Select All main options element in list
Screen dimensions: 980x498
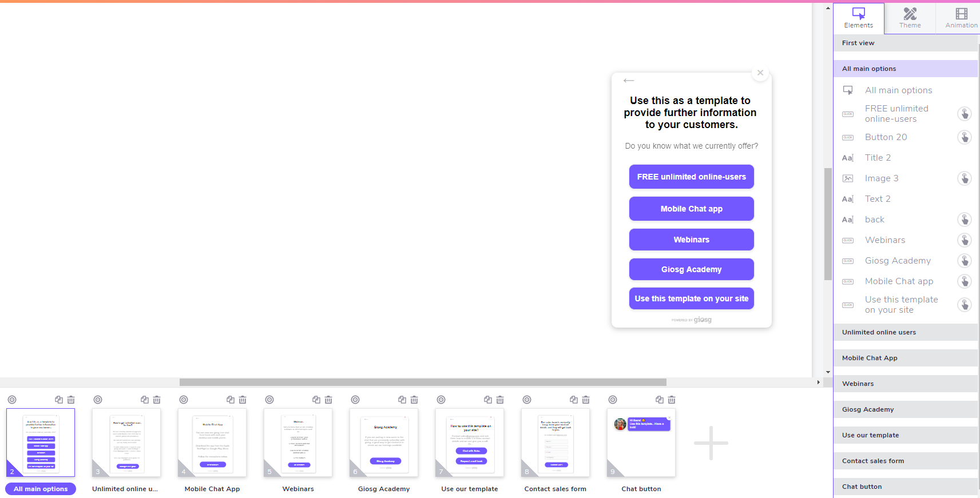click(898, 90)
